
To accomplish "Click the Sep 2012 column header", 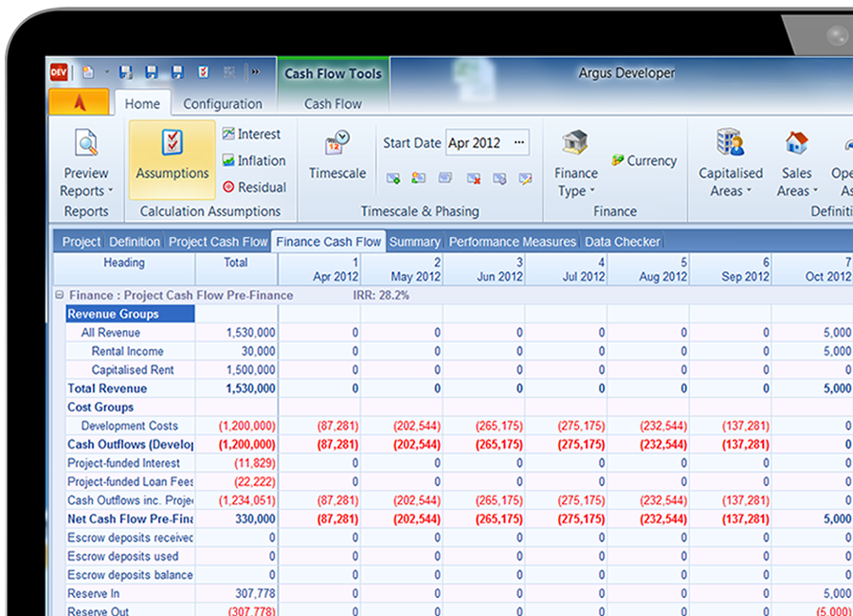I will tap(730, 269).
